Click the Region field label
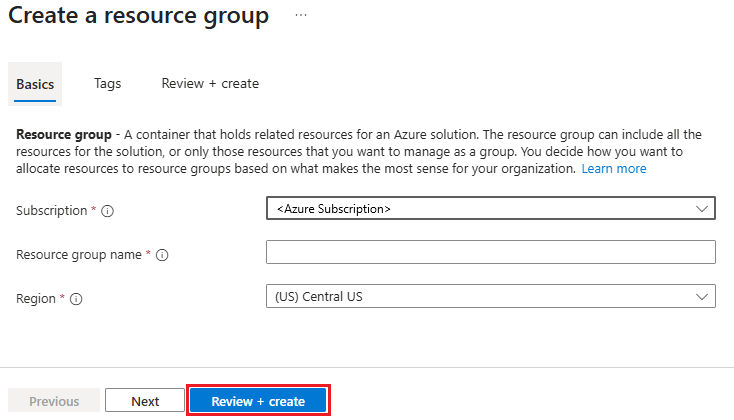 [36, 298]
